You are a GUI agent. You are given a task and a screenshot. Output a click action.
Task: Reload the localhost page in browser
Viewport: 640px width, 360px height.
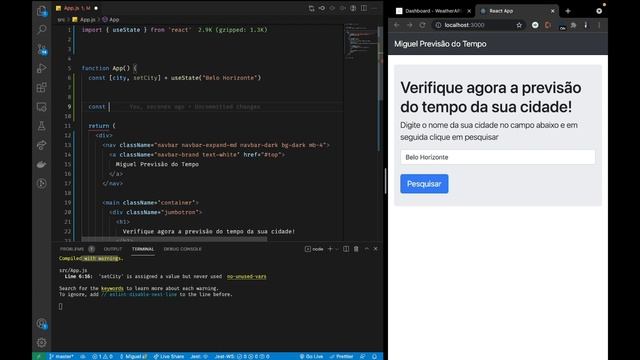tap(422, 25)
